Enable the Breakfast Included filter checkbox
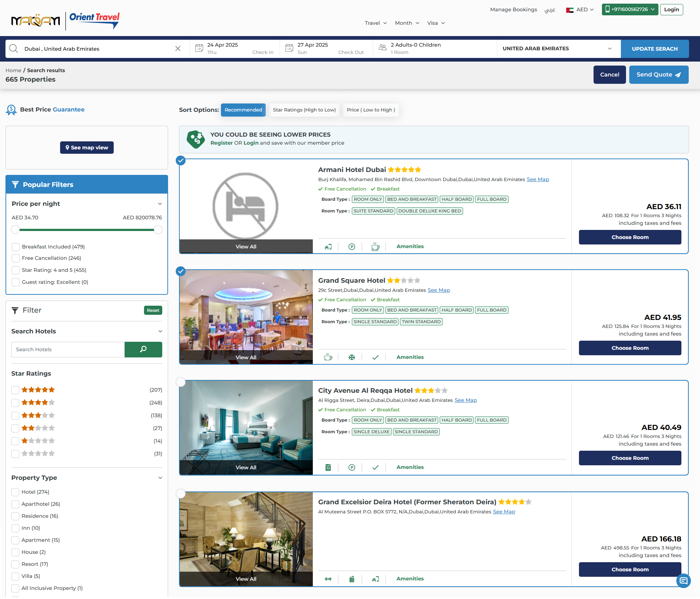 pos(16,247)
